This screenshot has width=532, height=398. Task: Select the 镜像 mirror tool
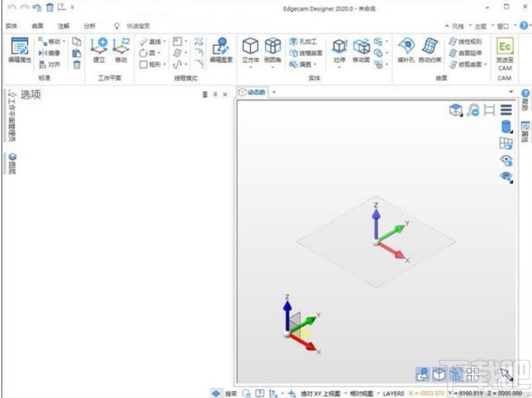[x=49, y=53]
